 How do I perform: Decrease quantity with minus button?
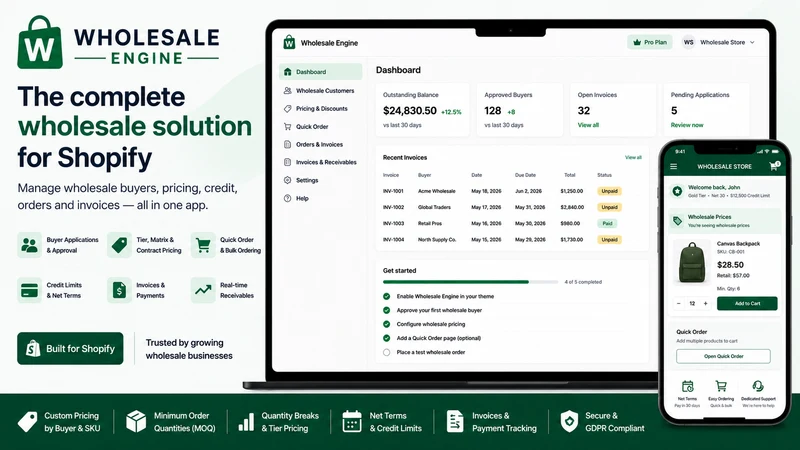click(678, 304)
